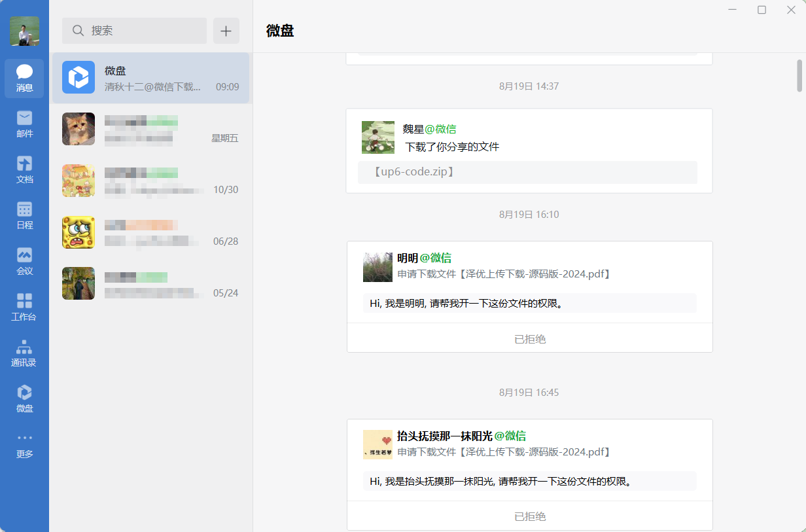Show 更多 options in the sidebar
Viewport: 806px width, 532px height.
click(x=24, y=446)
